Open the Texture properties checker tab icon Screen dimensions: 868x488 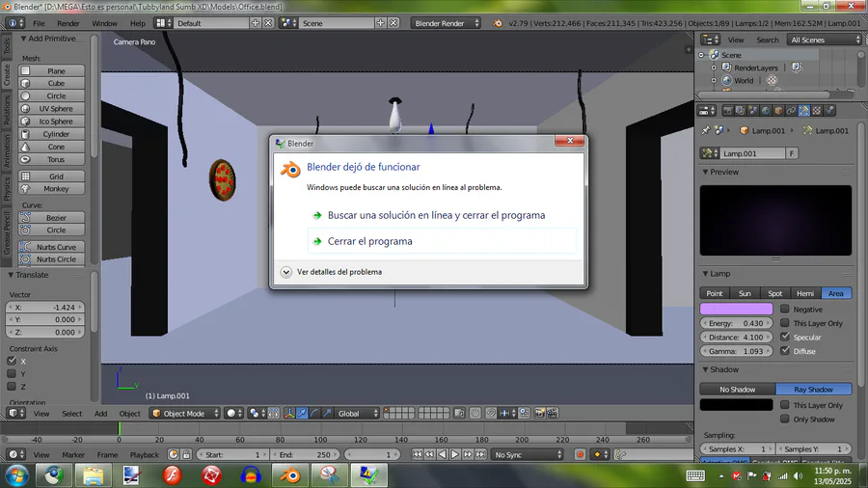pyautogui.click(x=817, y=111)
